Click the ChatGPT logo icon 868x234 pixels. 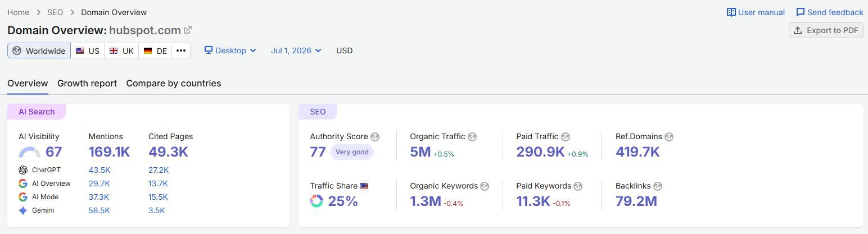(x=23, y=170)
